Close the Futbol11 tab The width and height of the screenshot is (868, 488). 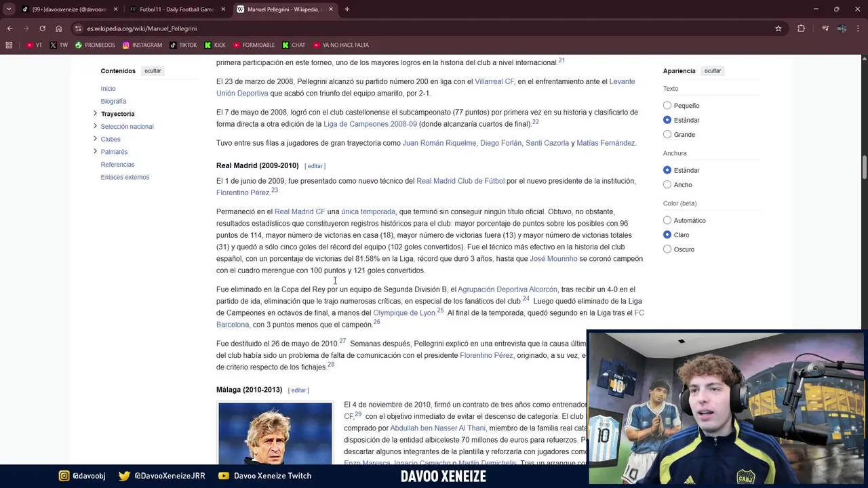(x=223, y=9)
